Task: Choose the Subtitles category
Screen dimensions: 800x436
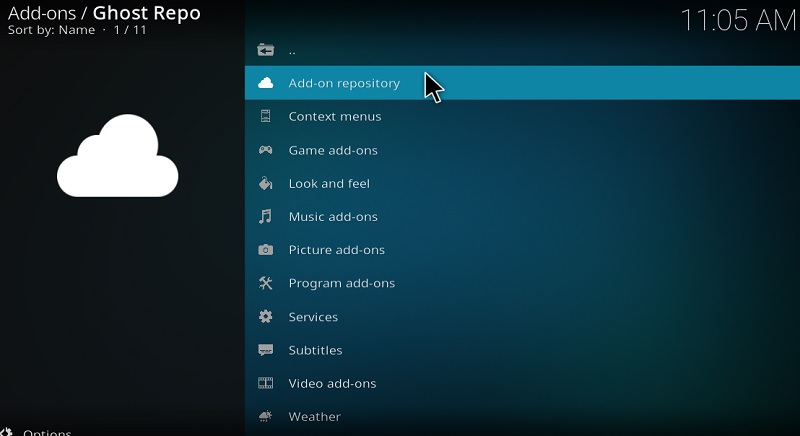Action: (x=522, y=350)
